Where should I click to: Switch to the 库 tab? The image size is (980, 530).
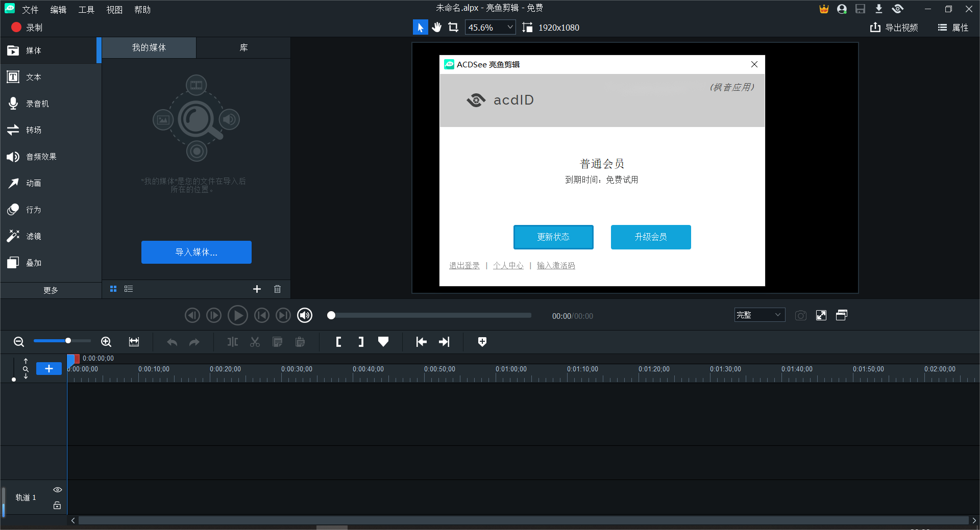click(x=243, y=47)
